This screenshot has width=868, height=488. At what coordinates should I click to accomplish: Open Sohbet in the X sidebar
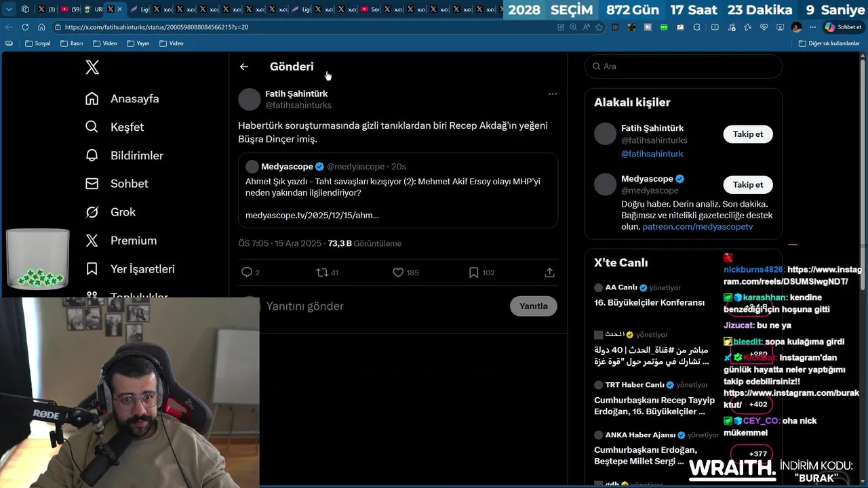point(117,184)
